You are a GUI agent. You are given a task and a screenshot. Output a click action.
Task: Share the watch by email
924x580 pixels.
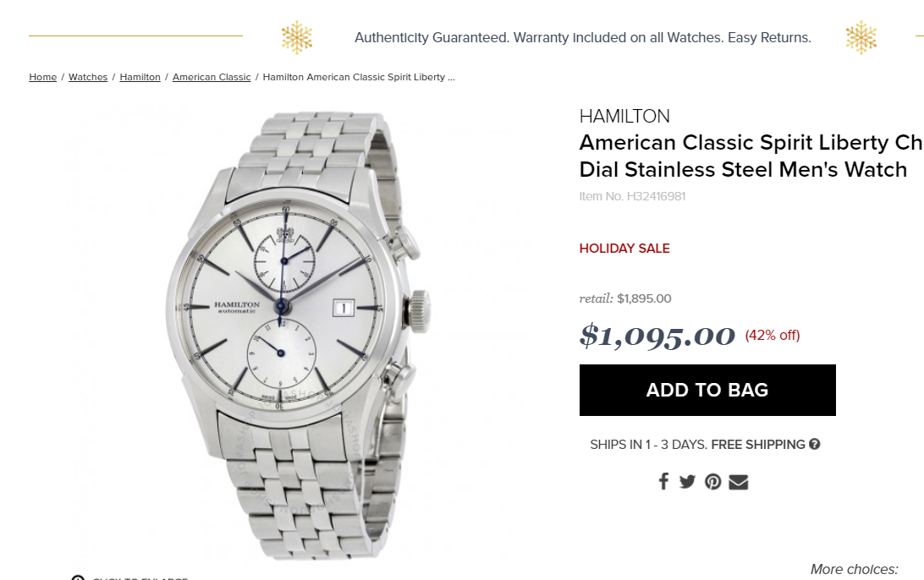pyautogui.click(x=739, y=482)
